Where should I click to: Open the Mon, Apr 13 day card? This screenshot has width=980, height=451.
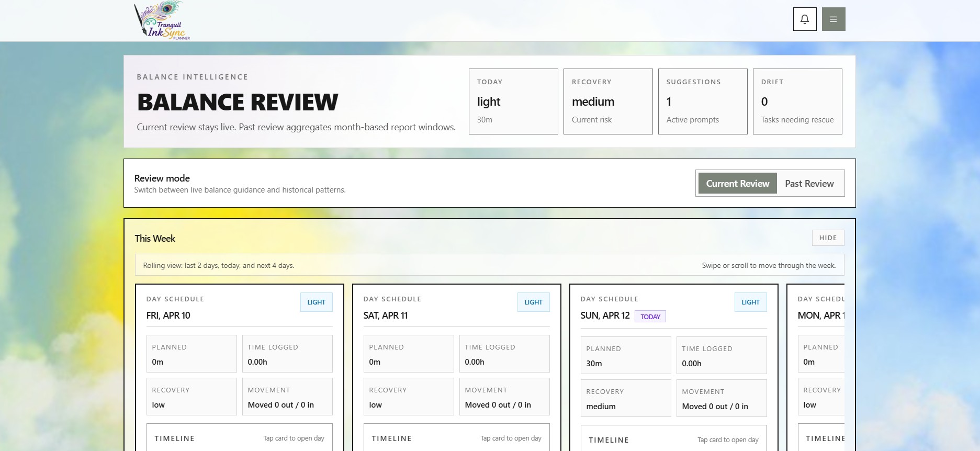point(816,367)
